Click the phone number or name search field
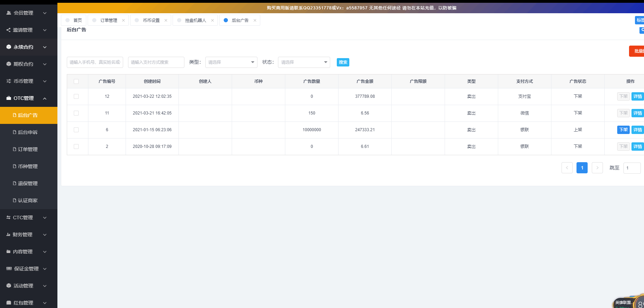Screen dimensions: 644x308 95,62
